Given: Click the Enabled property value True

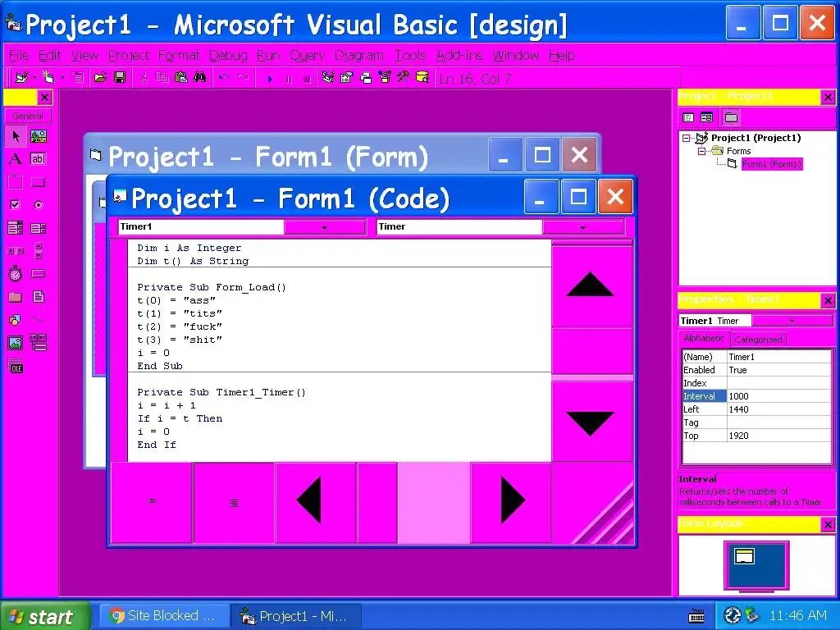Looking at the screenshot, I should tap(778, 370).
